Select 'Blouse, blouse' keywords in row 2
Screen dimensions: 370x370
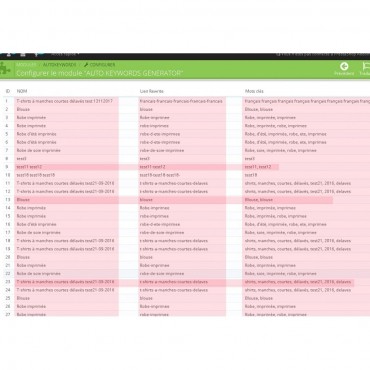(259, 109)
